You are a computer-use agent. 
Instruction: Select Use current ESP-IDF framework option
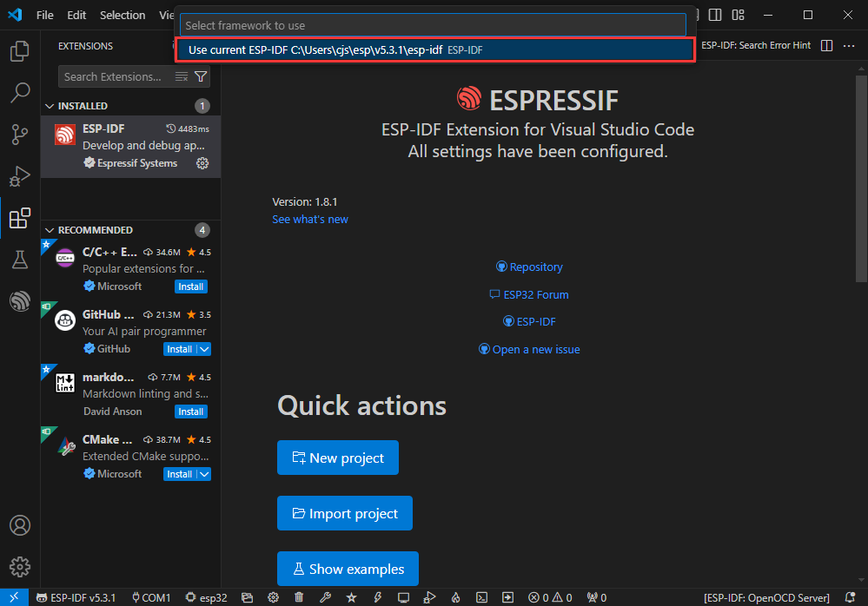tap(434, 50)
